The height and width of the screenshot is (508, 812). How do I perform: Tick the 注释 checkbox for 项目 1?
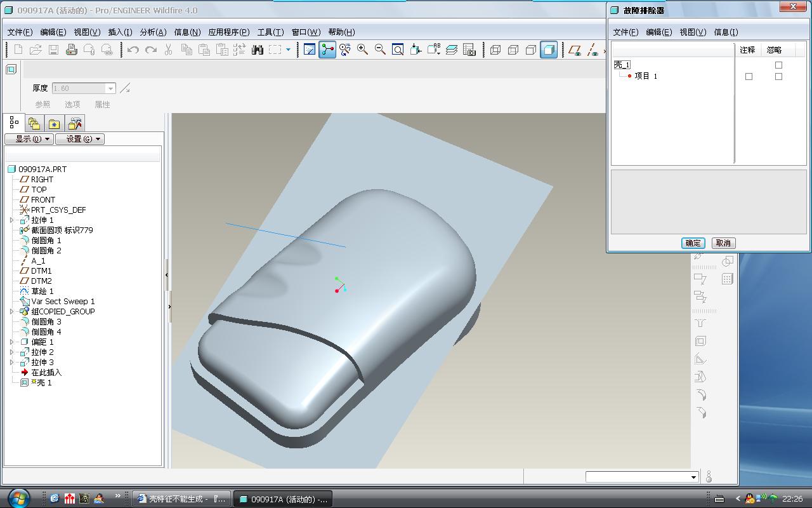pyautogui.click(x=749, y=76)
